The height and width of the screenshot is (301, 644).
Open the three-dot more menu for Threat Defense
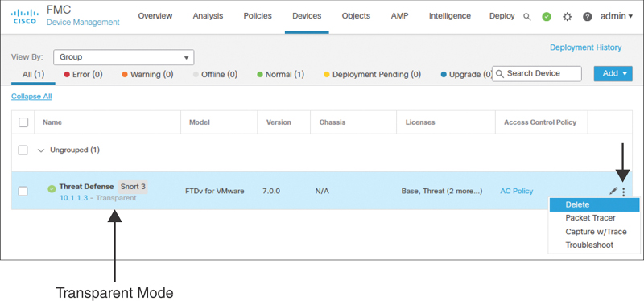pos(623,192)
